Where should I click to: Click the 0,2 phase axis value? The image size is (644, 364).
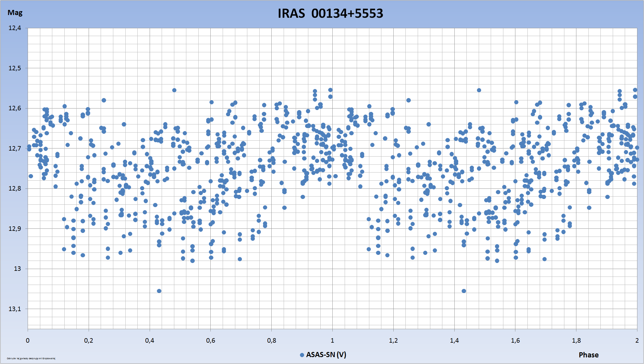point(89,341)
